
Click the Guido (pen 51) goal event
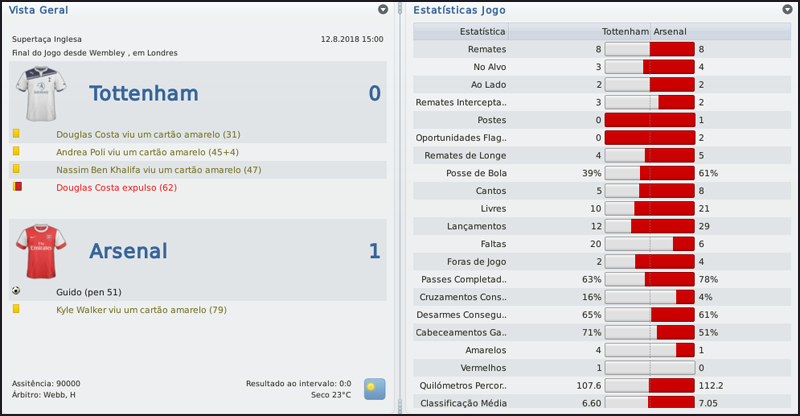89,292
